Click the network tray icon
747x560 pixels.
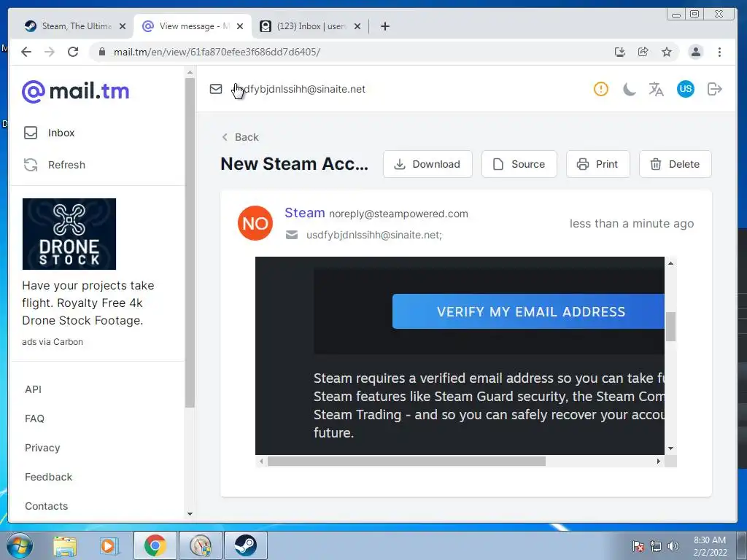[x=656, y=546]
